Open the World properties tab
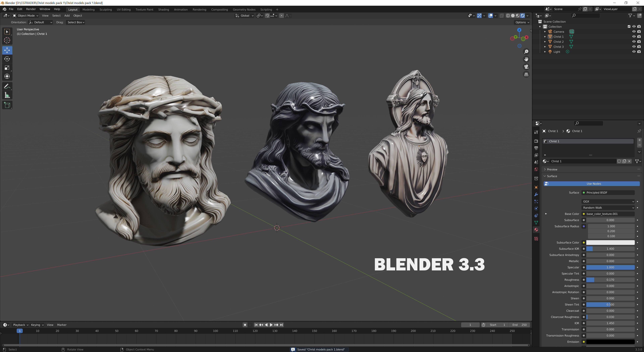Viewport: 644px width, 352px height. click(536, 169)
